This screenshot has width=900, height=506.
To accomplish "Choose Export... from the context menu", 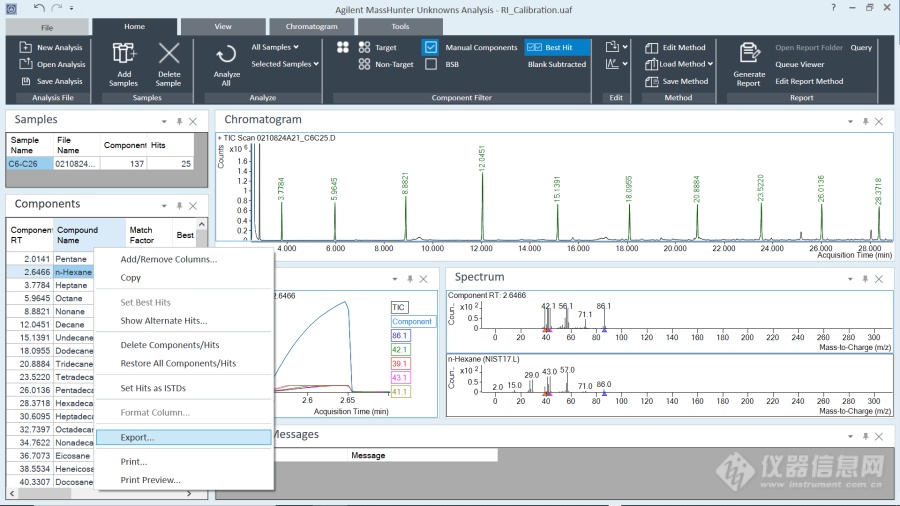I will pos(184,437).
